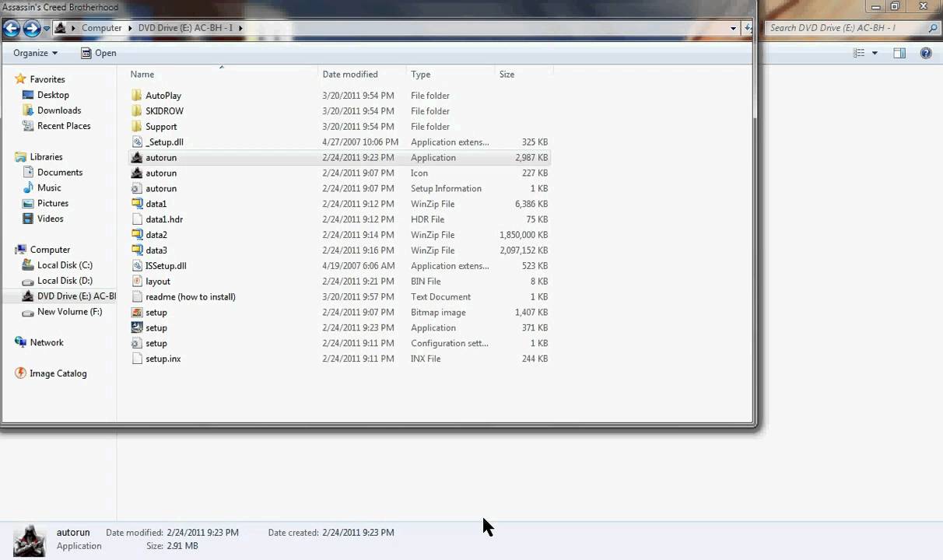Viewport: 943px width, 560px height.
Task: Open the Documents library
Action: pyautogui.click(x=60, y=173)
